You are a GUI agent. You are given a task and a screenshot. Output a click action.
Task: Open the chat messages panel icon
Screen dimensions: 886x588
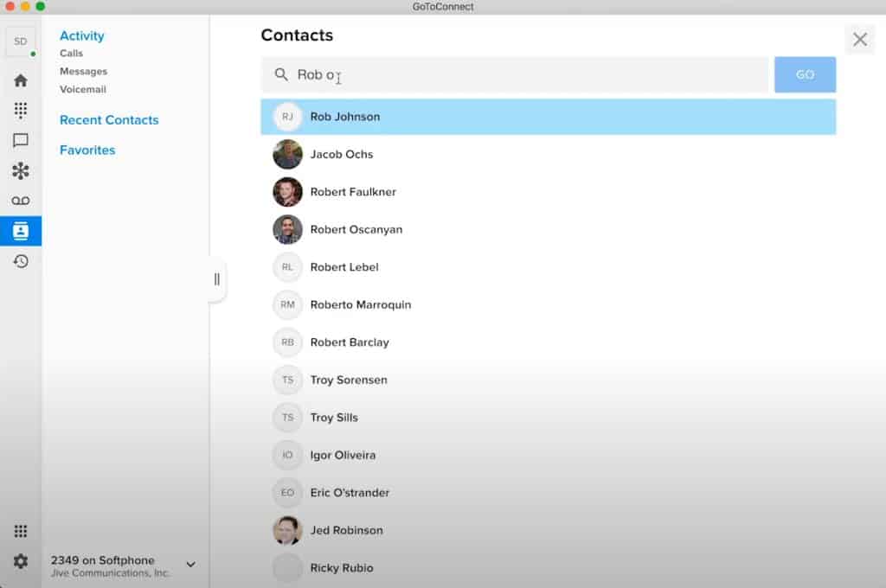(x=21, y=140)
